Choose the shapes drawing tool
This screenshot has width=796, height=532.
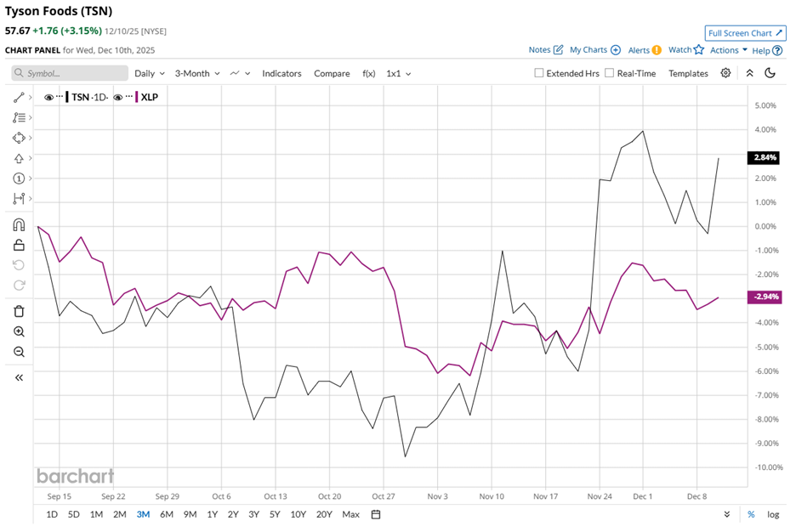tap(19, 138)
